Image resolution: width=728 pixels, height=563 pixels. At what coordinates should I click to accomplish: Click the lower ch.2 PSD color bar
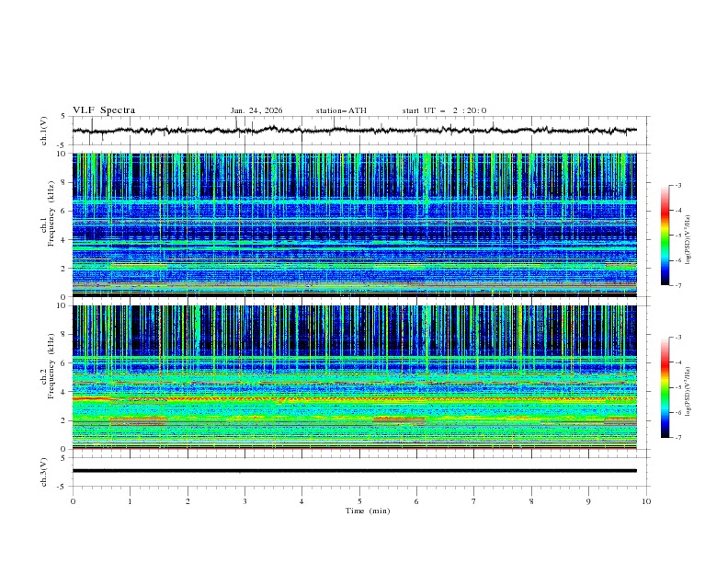click(665, 388)
